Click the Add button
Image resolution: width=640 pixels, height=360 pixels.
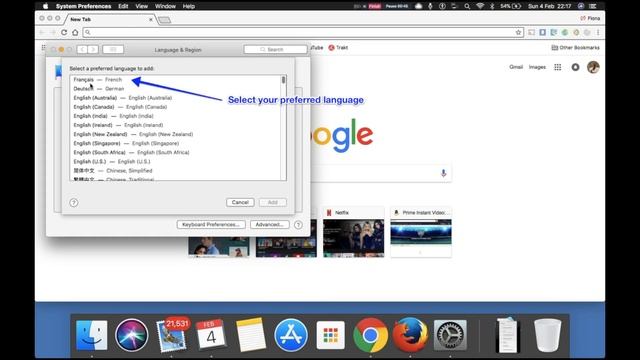[273, 202]
